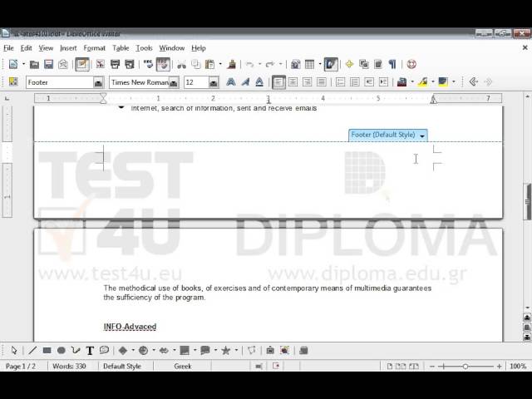Open the View menu
The width and height of the screenshot is (532, 399).
[46, 48]
